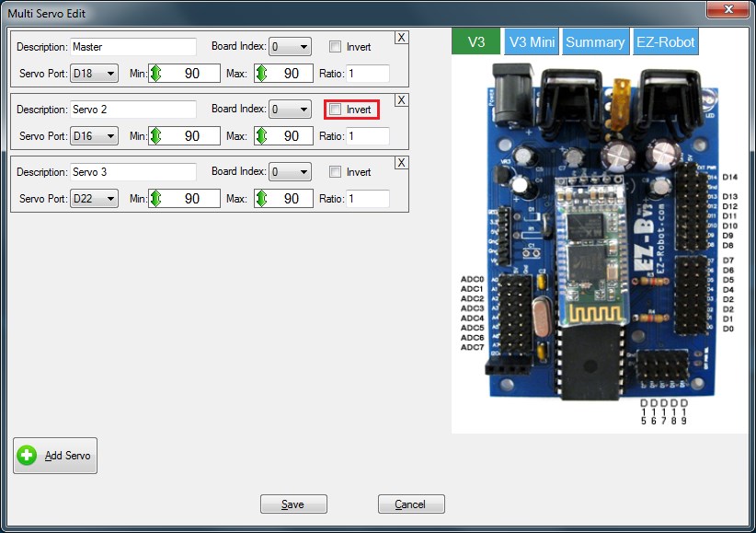This screenshot has width=756, height=533.
Task: Click green arrows on Servo 2 Max field
Action: pyautogui.click(x=261, y=136)
